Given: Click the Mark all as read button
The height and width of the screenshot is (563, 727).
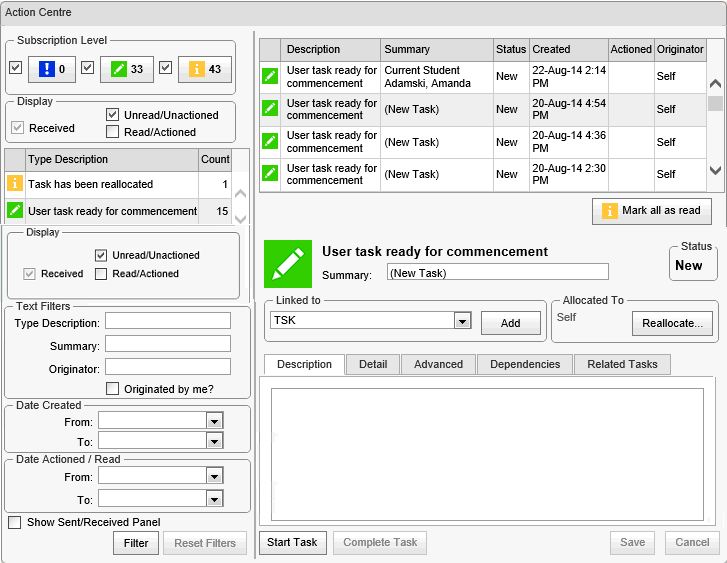Looking at the screenshot, I should (x=652, y=211).
